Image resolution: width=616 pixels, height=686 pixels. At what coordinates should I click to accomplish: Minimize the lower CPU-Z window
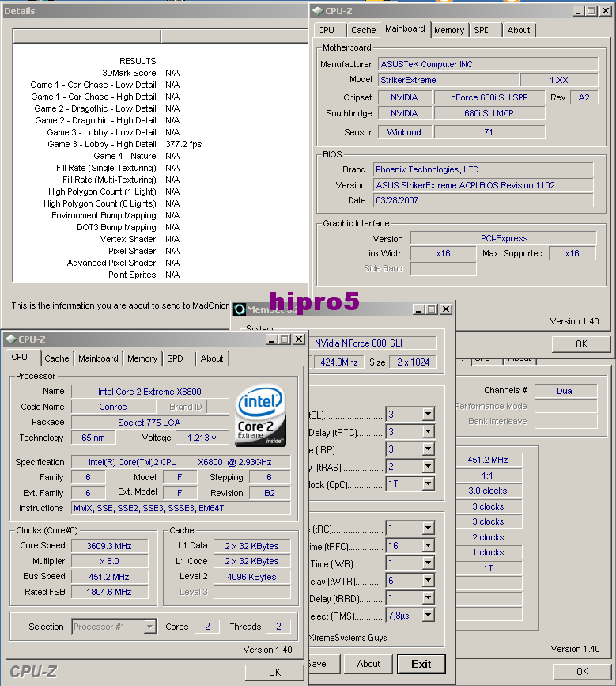click(x=271, y=339)
